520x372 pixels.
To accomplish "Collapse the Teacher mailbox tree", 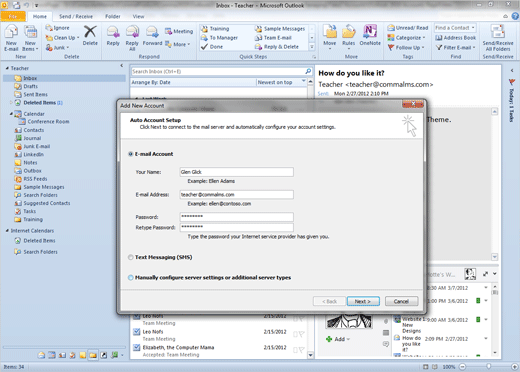I will (7, 68).
